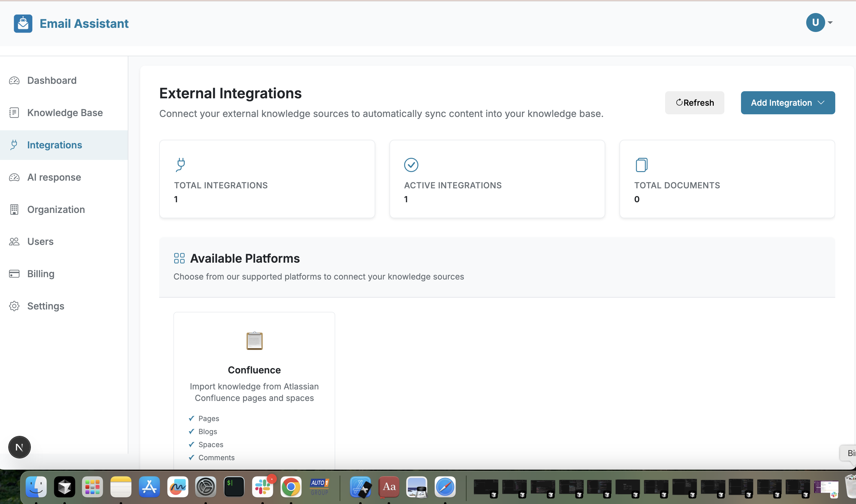This screenshot has height=504, width=856.
Task: Open Slack from the dock
Action: (262, 487)
